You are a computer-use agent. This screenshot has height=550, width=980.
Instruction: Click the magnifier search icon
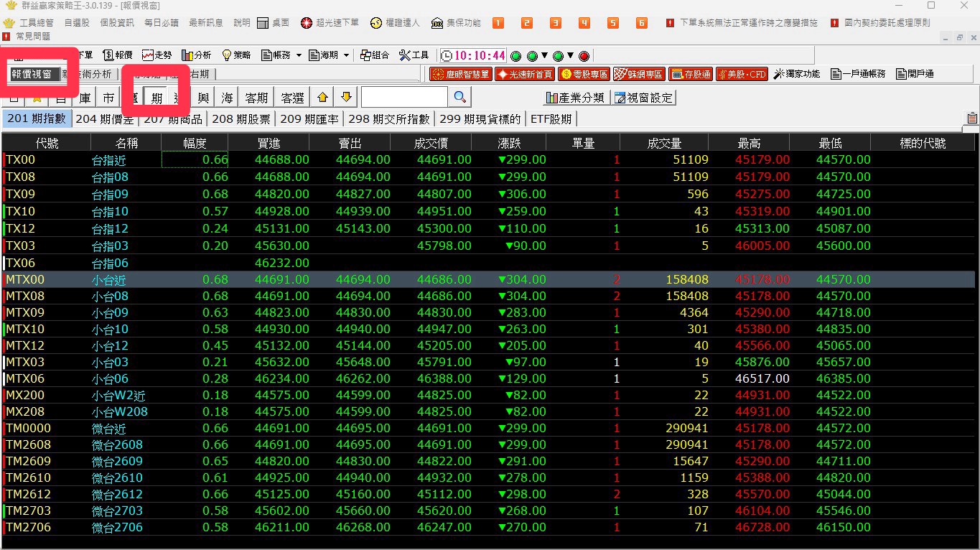click(460, 98)
